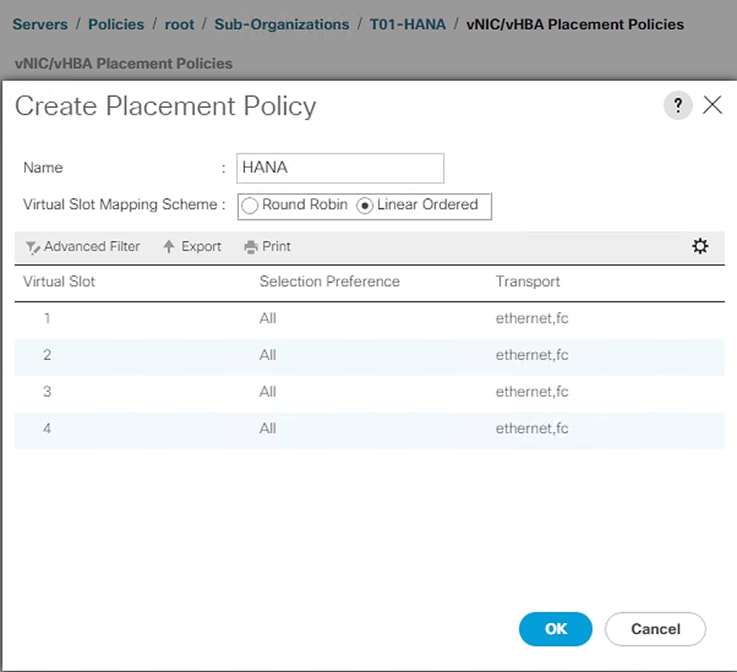
Task: Open Policies breadcrumb link
Action: coord(116,23)
